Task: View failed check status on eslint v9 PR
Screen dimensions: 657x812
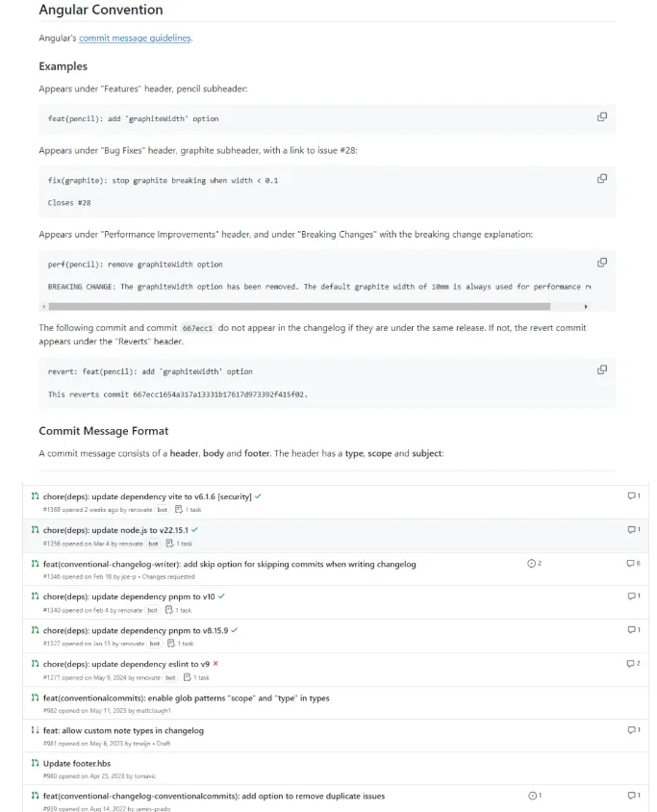Action: [215, 664]
